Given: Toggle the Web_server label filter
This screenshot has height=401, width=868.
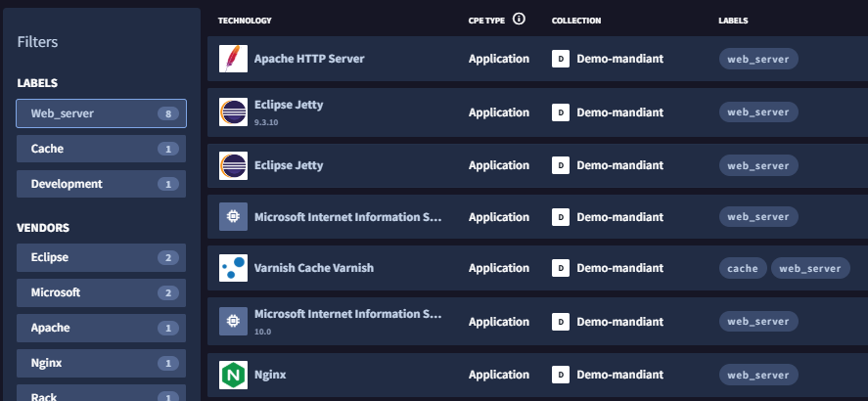Looking at the screenshot, I should 101,113.
